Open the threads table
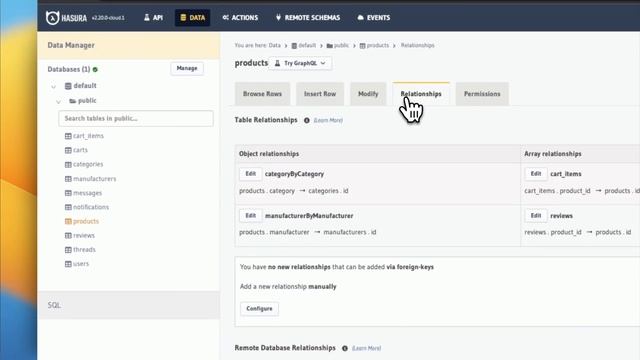The height and width of the screenshot is (360, 640). click(80, 249)
